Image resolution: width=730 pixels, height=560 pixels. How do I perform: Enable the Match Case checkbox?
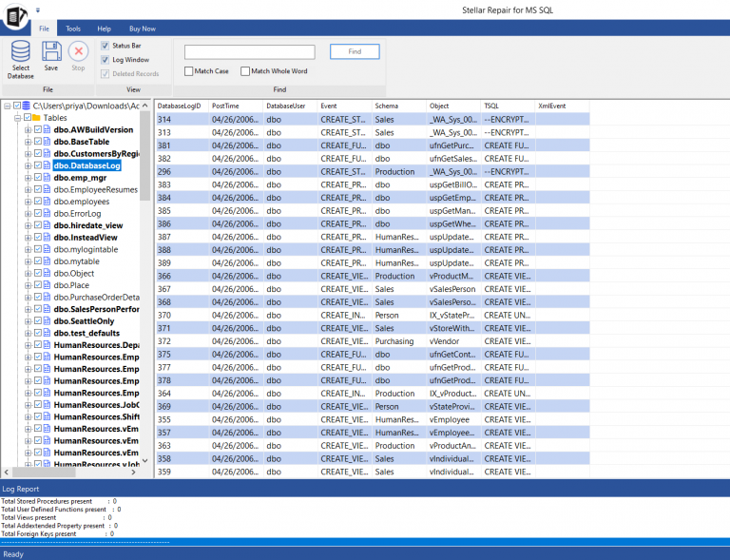(x=188, y=71)
